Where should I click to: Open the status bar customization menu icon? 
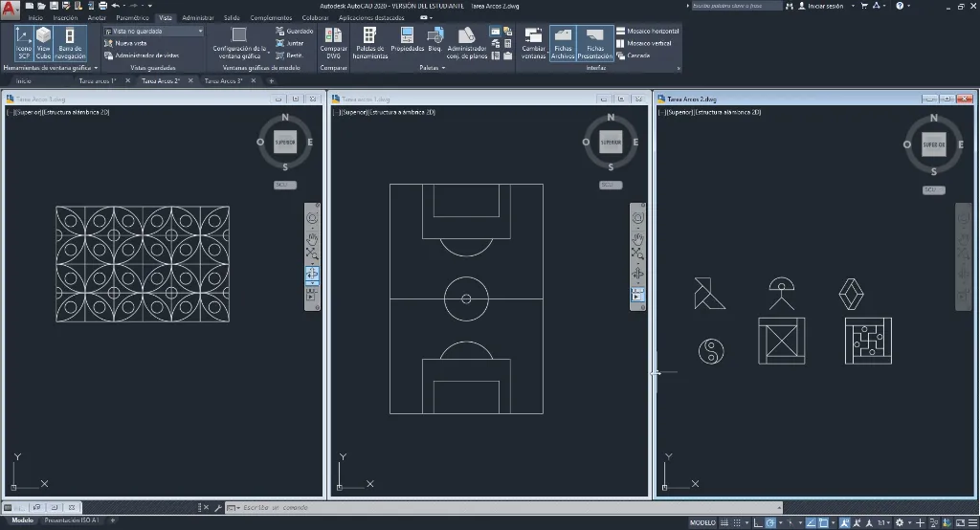pos(972,522)
